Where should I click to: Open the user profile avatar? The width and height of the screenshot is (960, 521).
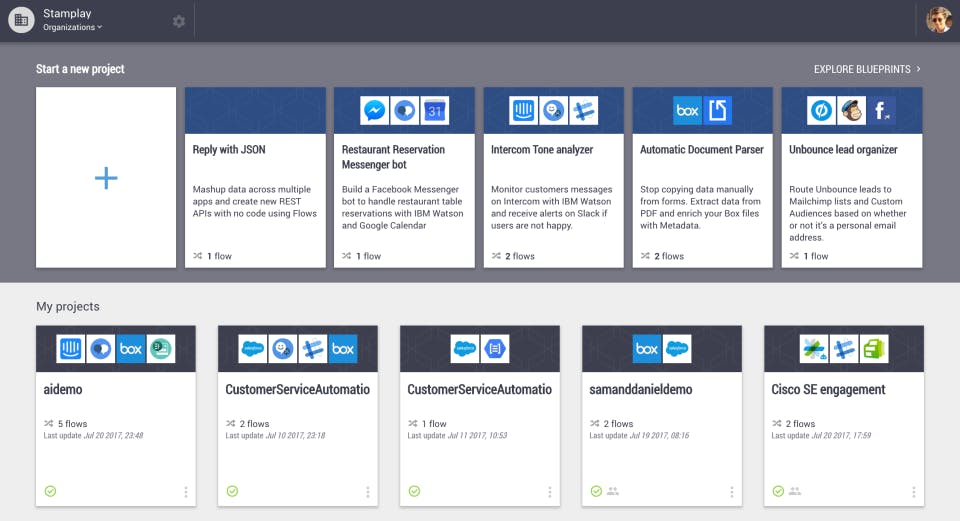coord(939,20)
